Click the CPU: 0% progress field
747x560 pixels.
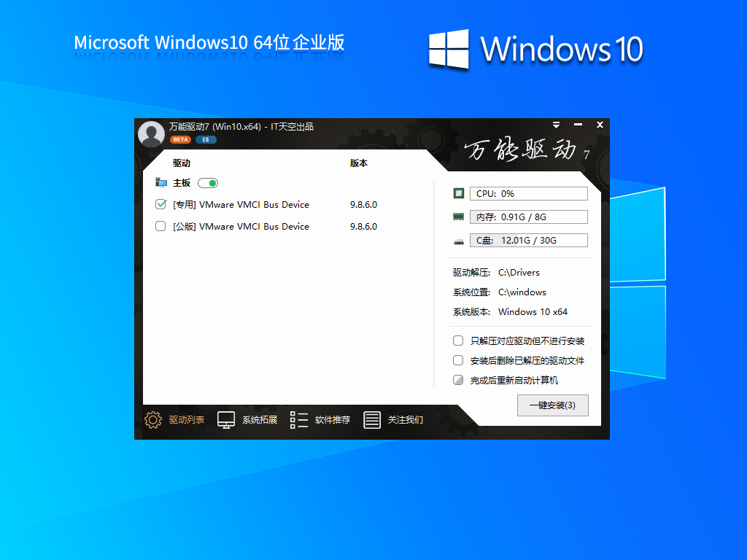point(528,192)
